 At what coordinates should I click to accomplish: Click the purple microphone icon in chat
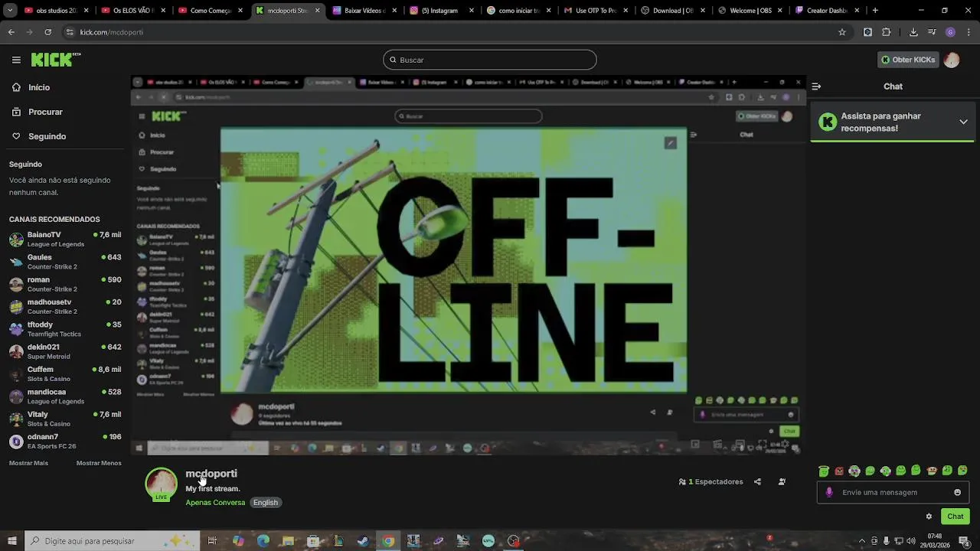click(x=828, y=492)
